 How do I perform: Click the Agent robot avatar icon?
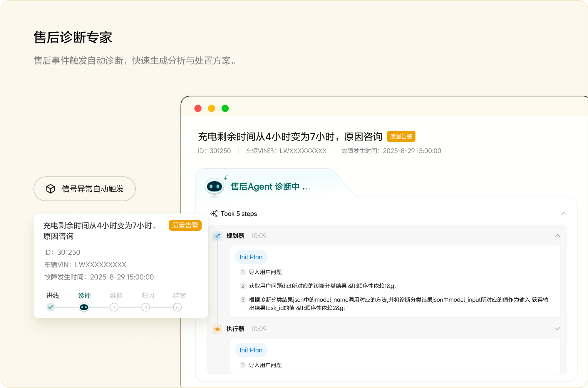215,186
